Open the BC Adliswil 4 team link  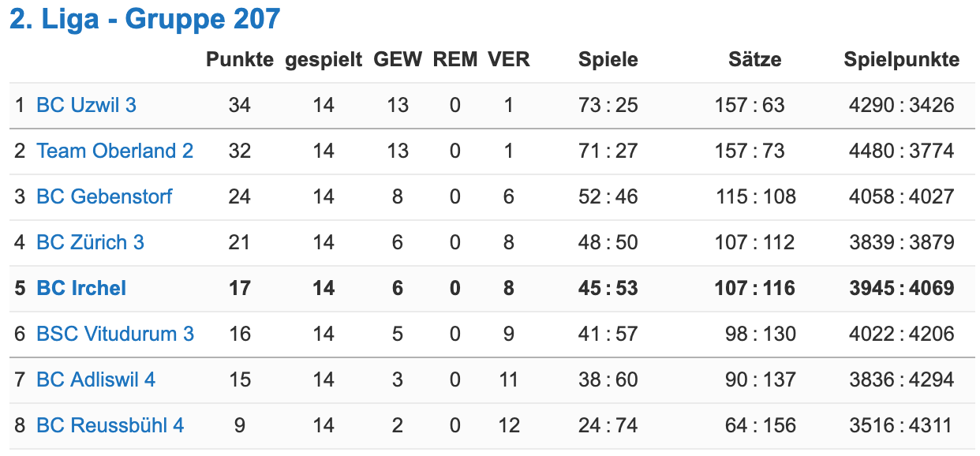tap(95, 379)
